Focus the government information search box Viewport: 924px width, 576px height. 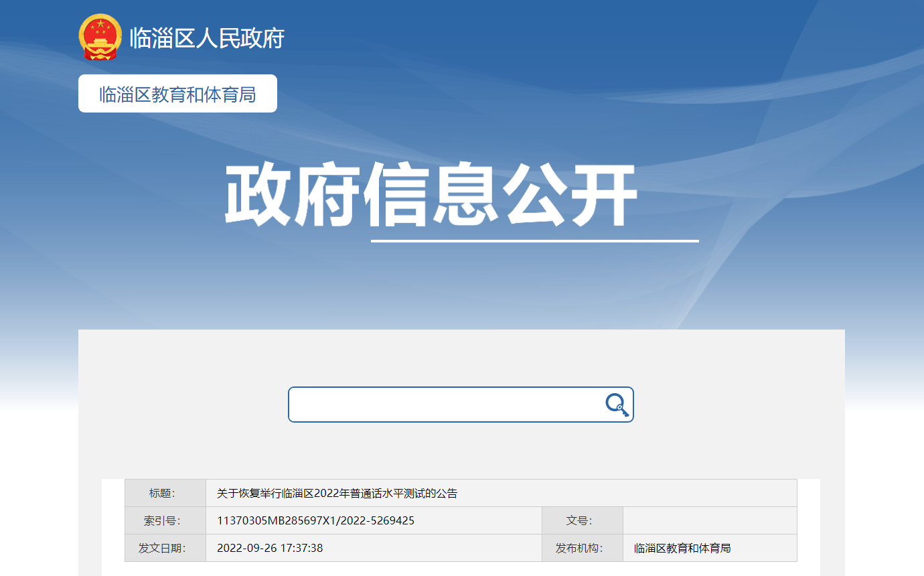tap(461, 405)
